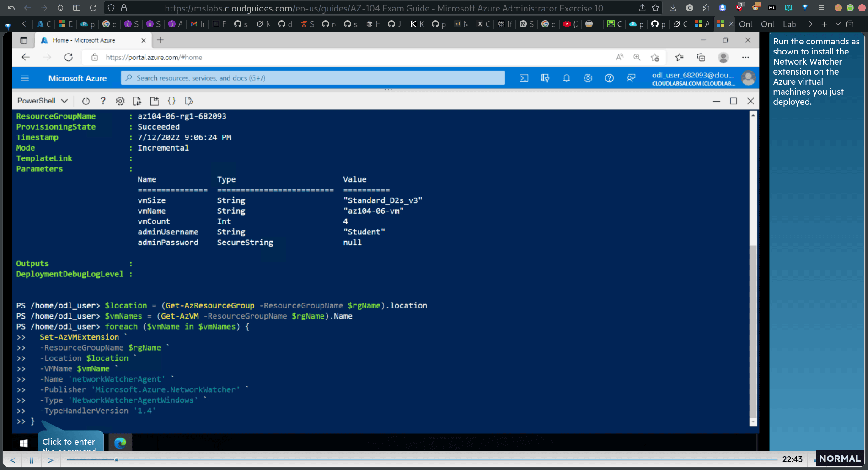
Task: Expand the outer browser tab list chevron
Action: pyautogui.click(x=838, y=24)
